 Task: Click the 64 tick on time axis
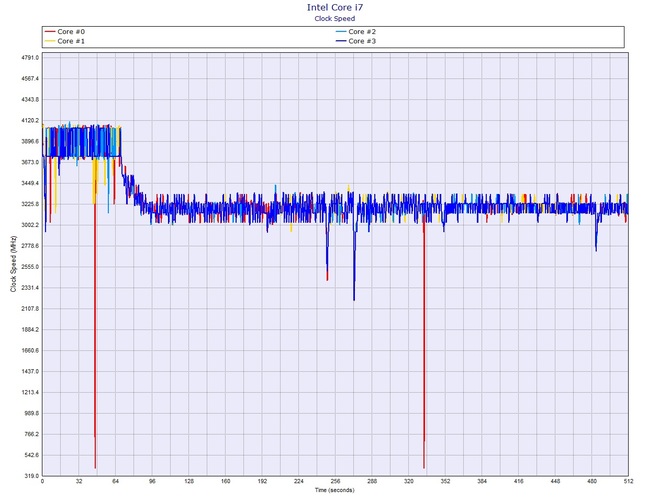[x=116, y=481]
